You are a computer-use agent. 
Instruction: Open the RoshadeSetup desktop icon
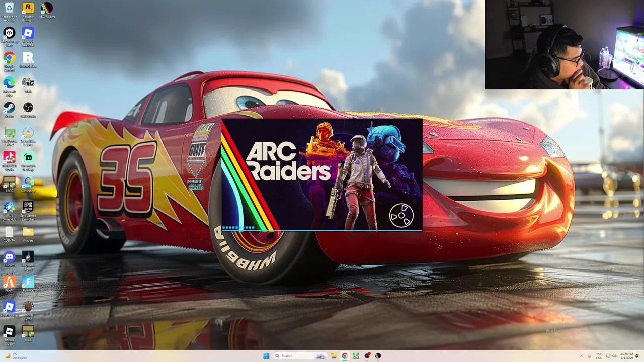[x=28, y=60]
